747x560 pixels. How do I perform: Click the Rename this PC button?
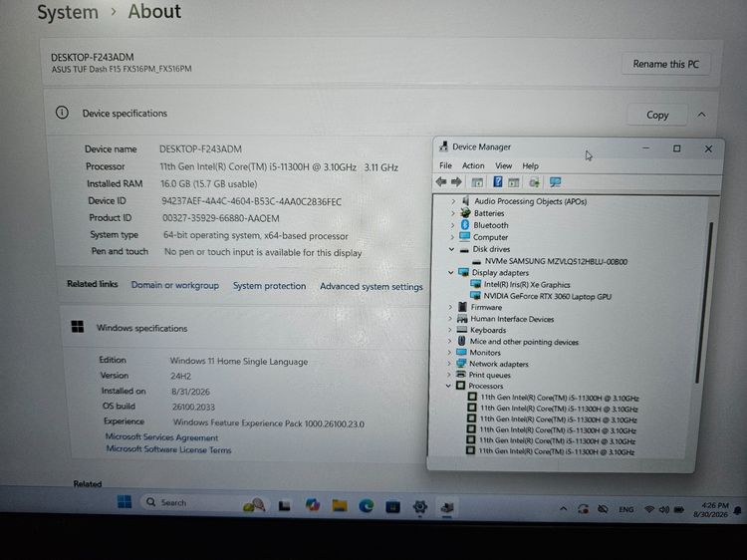point(665,64)
